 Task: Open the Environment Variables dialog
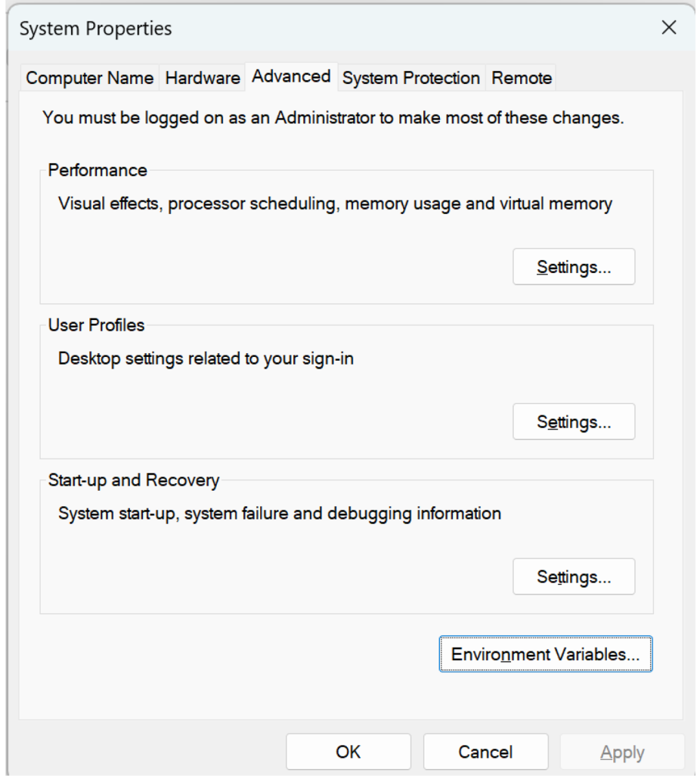click(x=545, y=654)
